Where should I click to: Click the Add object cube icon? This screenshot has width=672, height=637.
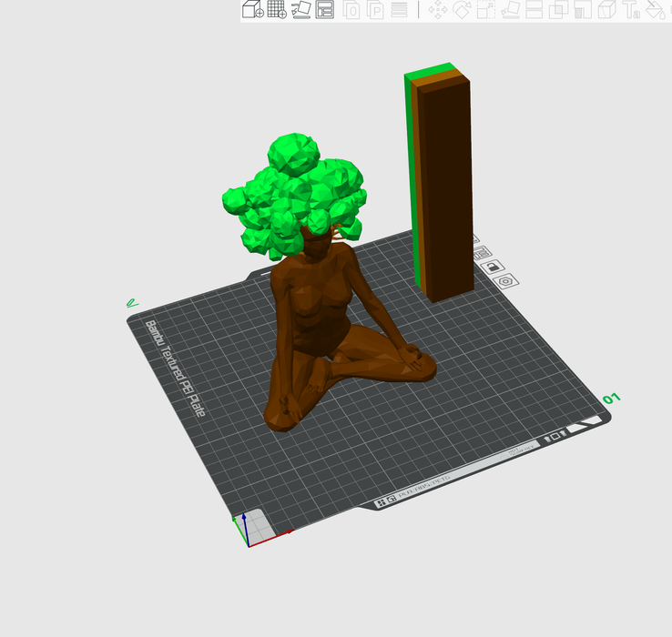pyautogui.click(x=252, y=10)
